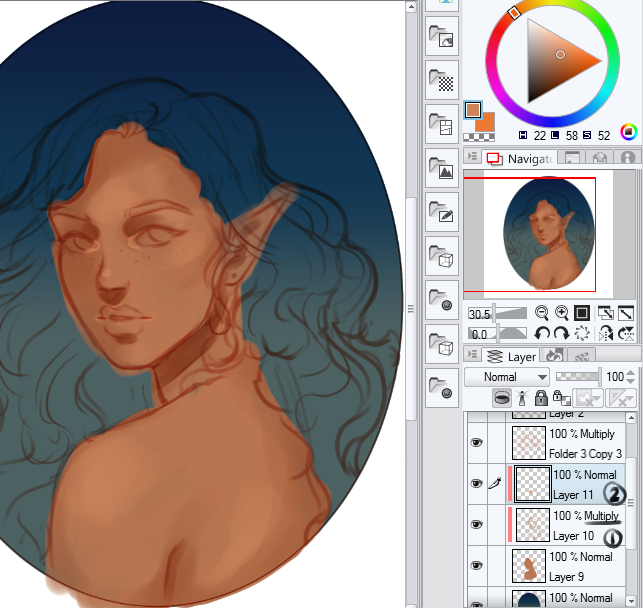
Task: Adjust the layer opacity slider
Action: pyautogui.click(x=579, y=376)
